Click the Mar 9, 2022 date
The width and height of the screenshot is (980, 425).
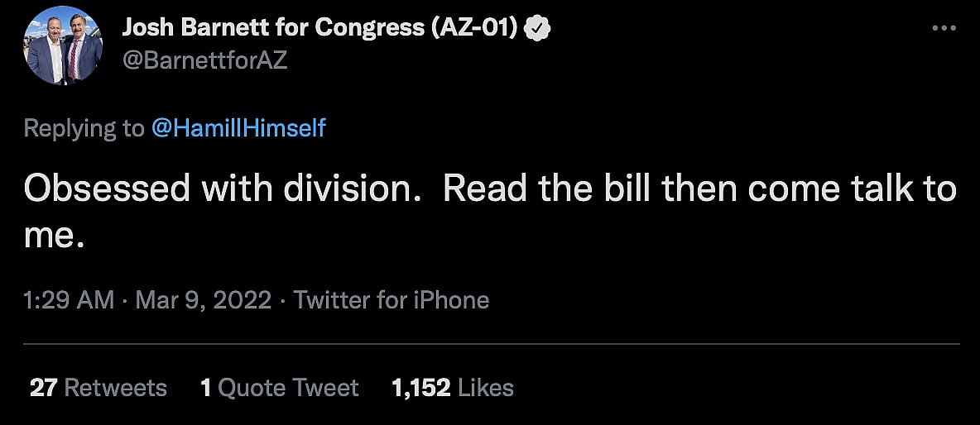pos(201,299)
